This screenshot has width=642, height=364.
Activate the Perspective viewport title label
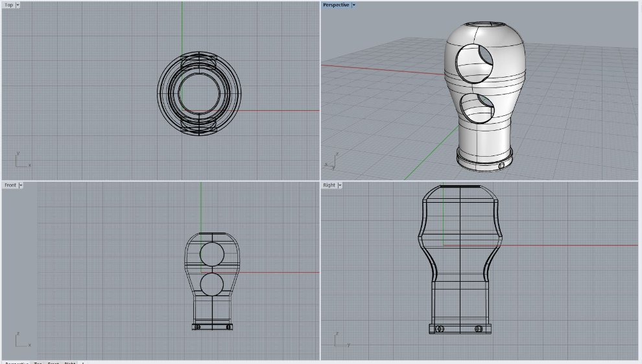(336, 5)
